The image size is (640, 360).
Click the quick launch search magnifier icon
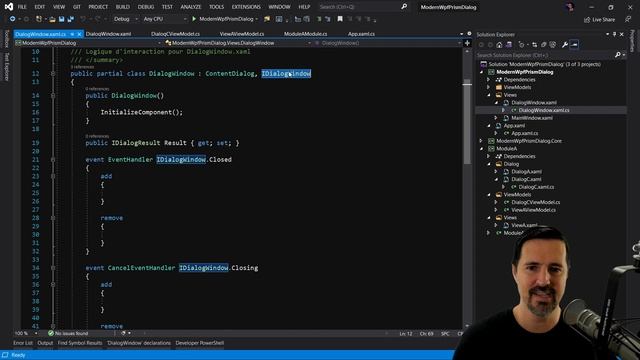coord(404,7)
